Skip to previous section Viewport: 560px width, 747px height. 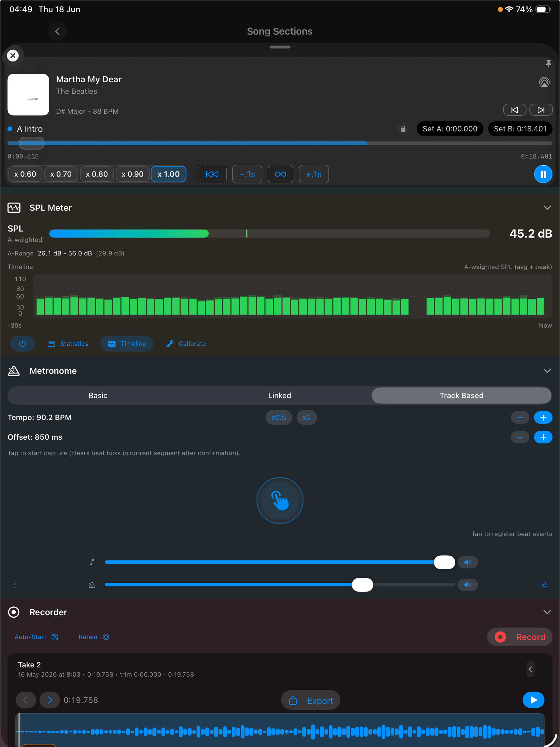pos(514,110)
